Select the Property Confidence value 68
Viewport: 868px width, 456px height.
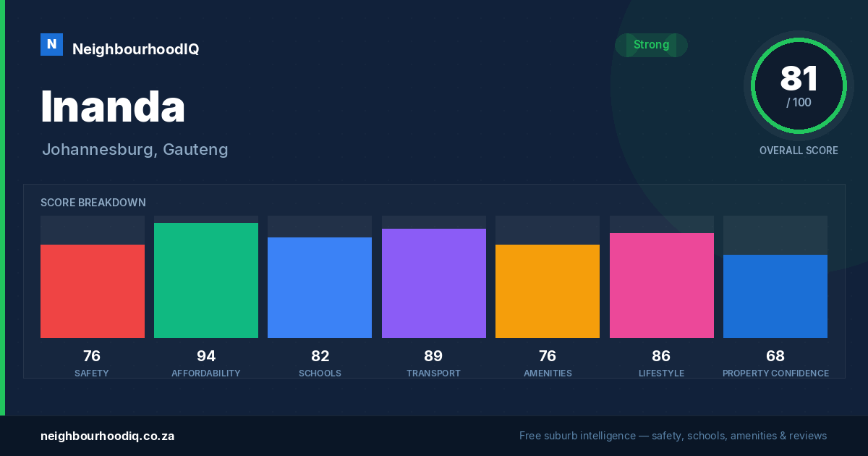(x=775, y=356)
